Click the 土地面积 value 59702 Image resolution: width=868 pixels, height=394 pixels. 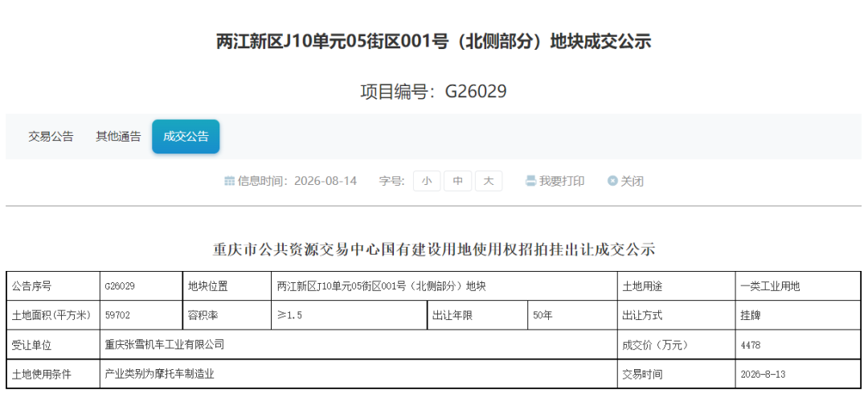(117, 316)
